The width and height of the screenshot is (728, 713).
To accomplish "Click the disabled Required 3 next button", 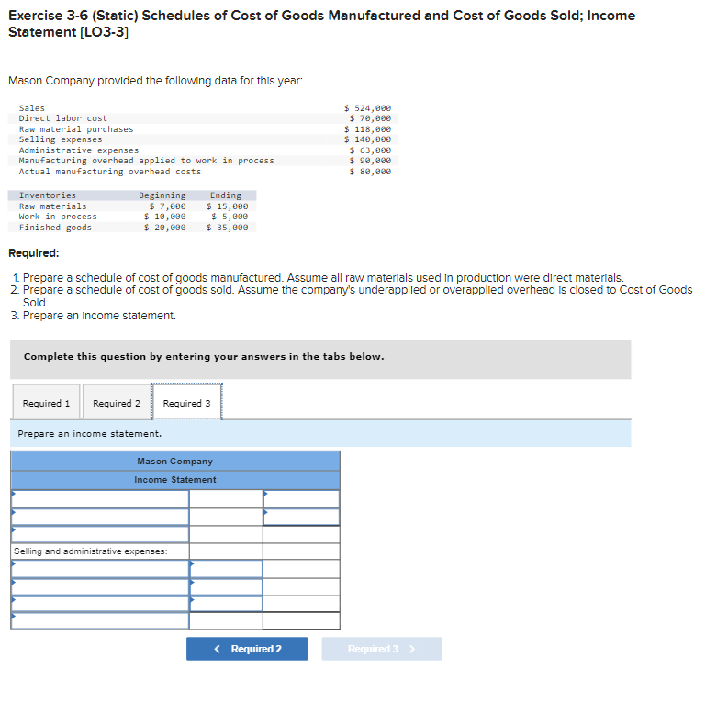I will point(382,649).
